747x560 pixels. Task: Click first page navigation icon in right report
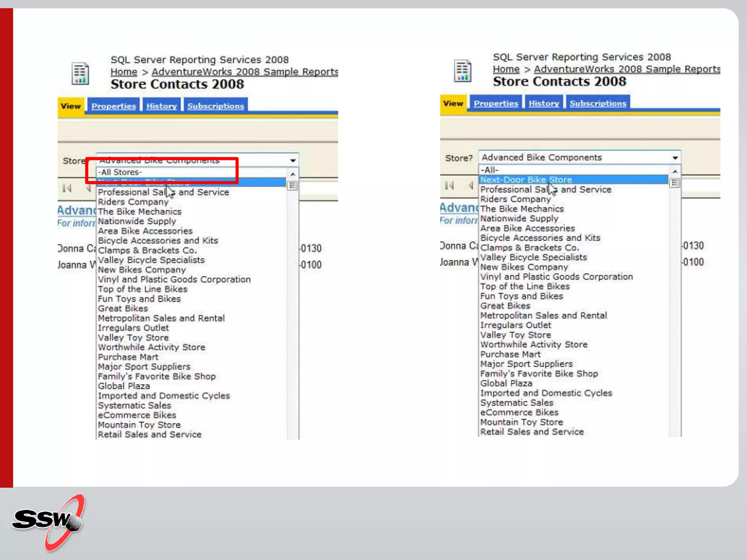click(449, 186)
